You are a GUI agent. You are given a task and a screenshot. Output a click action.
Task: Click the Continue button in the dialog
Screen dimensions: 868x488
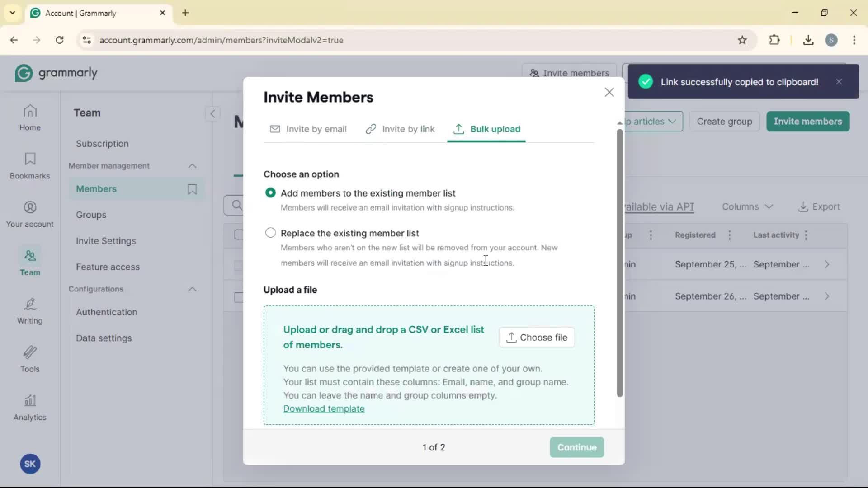[576, 447]
